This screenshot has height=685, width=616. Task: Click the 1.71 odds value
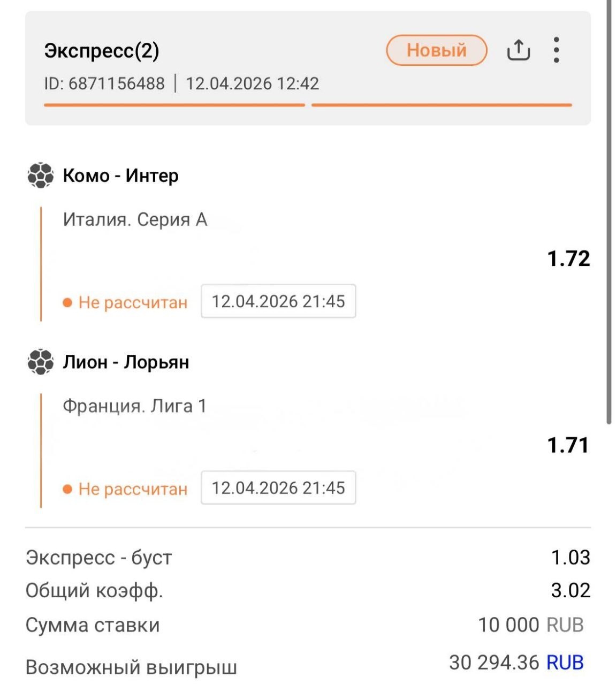(568, 445)
